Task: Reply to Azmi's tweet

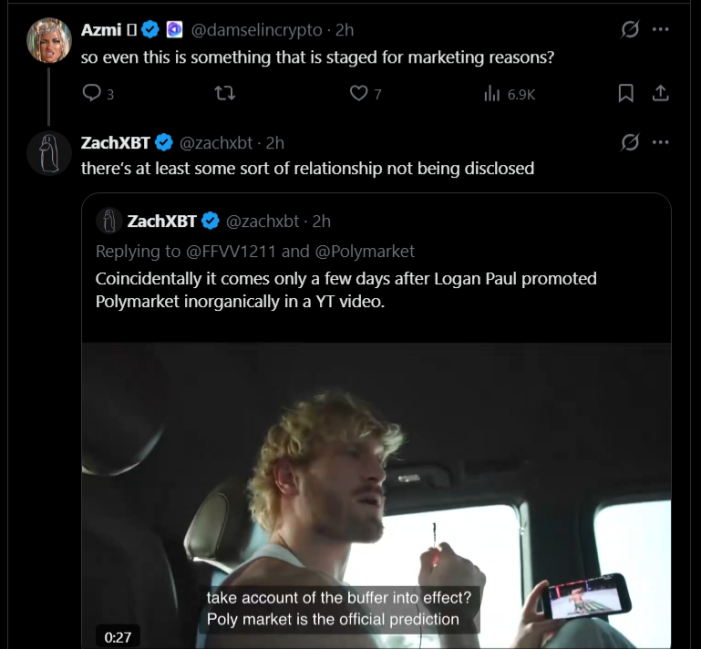Action: click(92, 93)
